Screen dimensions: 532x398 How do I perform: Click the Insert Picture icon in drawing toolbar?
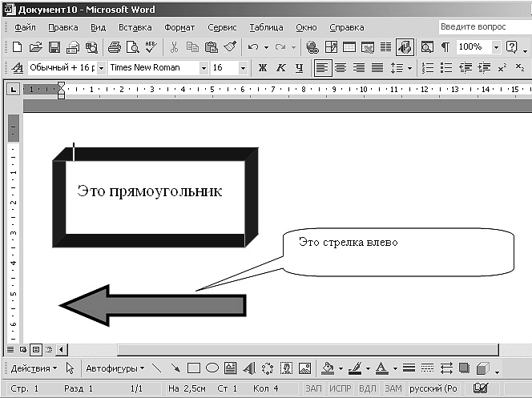pos(304,368)
